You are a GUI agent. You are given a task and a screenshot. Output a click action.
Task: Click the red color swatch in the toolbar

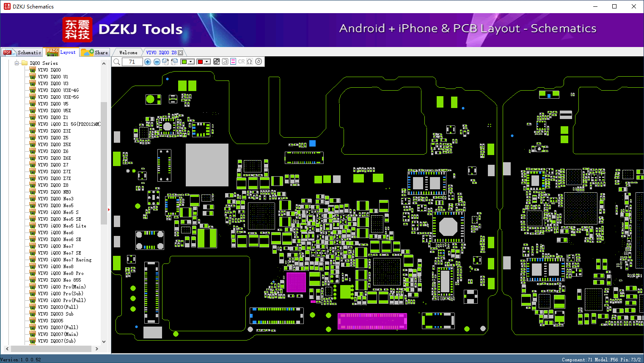point(200,62)
